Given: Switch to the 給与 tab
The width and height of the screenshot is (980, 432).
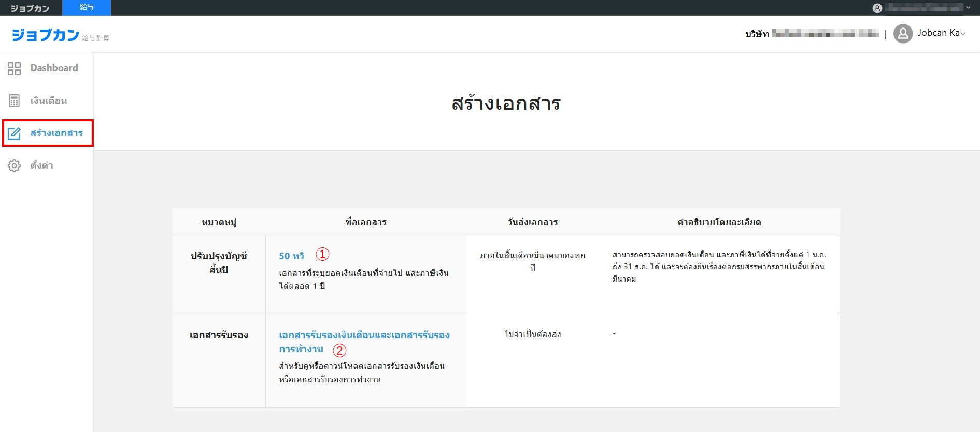Looking at the screenshot, I should [x=87, y=7].
